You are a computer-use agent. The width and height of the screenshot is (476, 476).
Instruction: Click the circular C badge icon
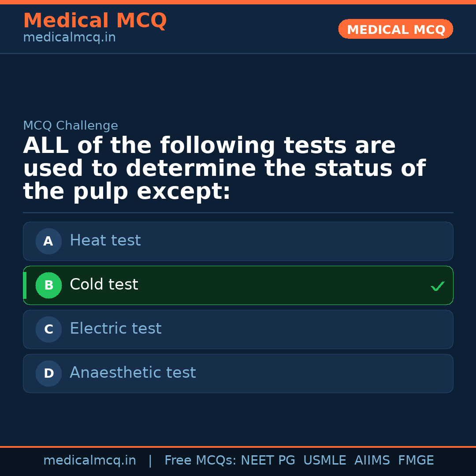point(48,329)
